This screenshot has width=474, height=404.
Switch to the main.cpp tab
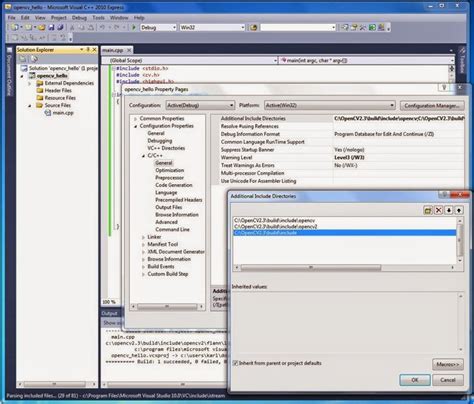pos(113,50)
